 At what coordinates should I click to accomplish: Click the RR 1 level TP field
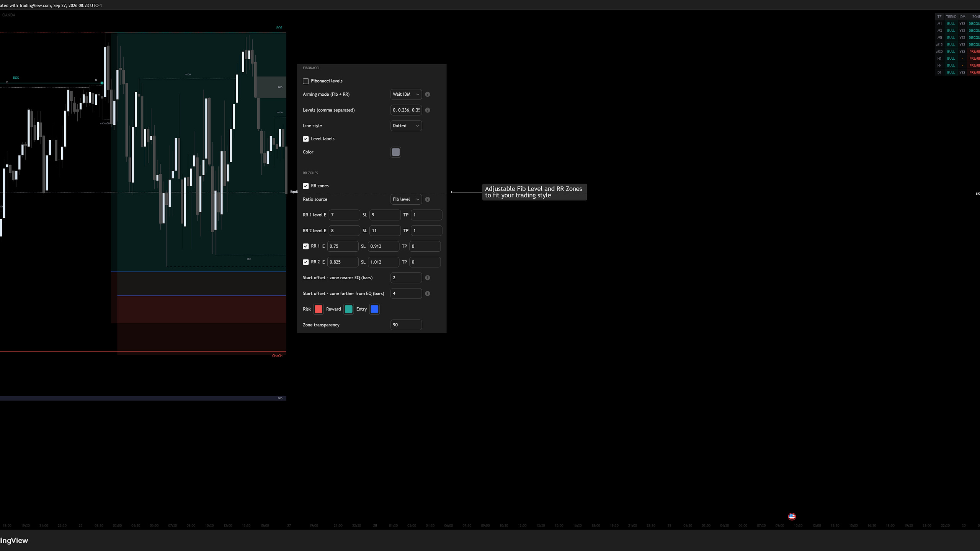coord(426,215)
